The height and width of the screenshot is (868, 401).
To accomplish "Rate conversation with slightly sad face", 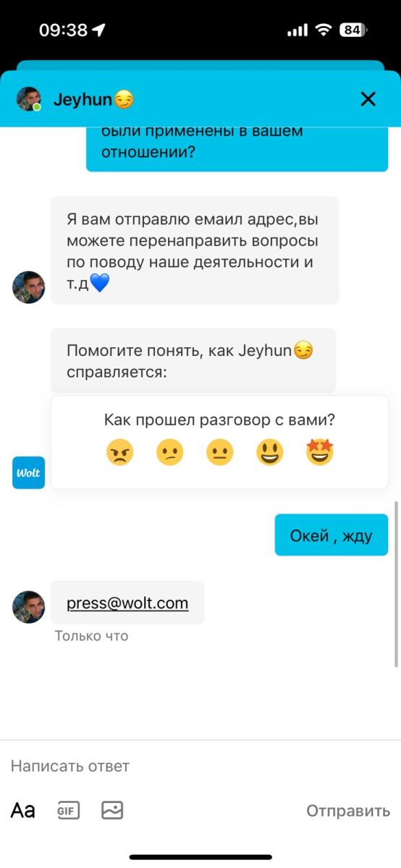I will click(170, 453).
